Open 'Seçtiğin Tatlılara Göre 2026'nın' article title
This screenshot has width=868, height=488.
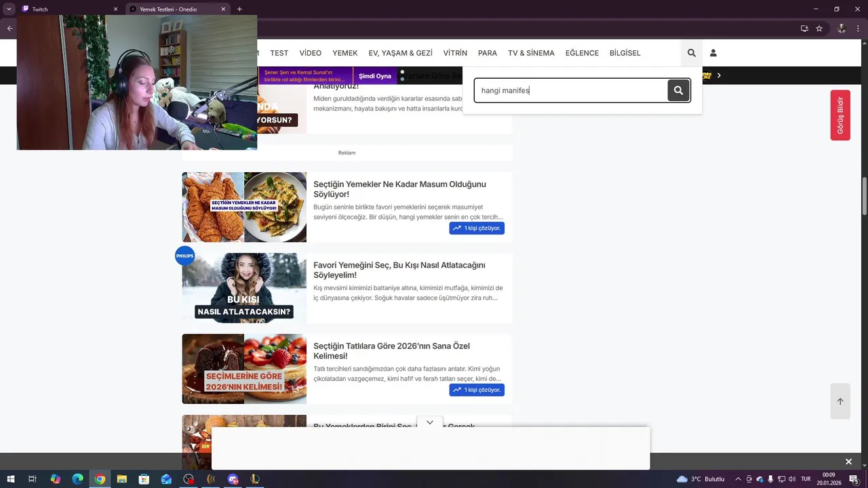391,350
